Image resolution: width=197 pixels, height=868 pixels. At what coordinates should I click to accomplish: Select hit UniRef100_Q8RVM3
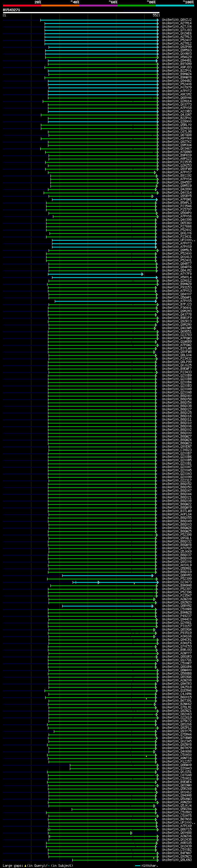point(177,575)
